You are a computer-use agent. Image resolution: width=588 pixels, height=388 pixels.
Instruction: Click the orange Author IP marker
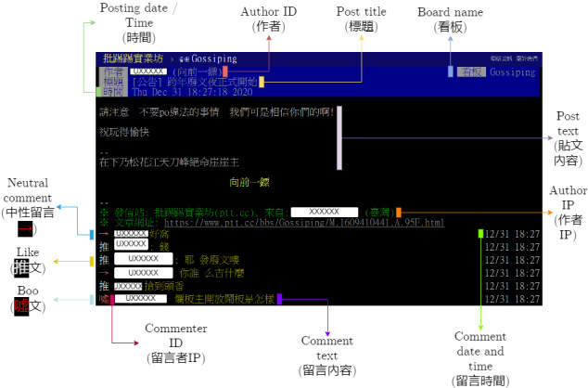coord(399,213)
